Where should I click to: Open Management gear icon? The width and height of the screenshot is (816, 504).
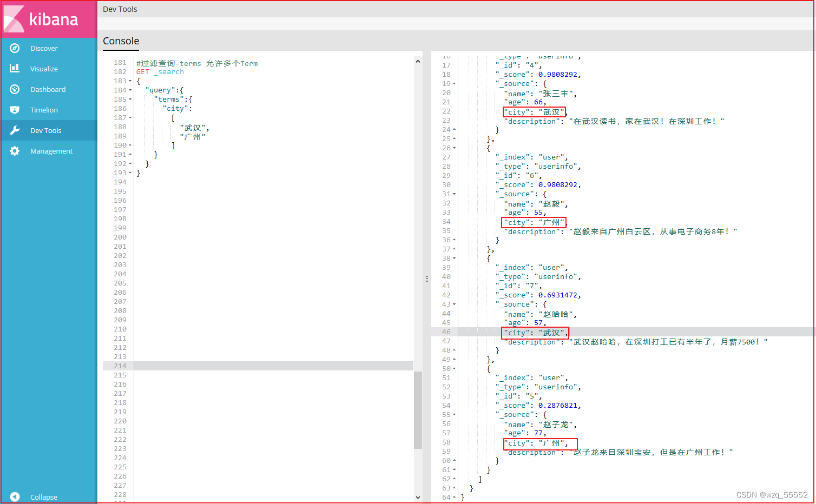point(15,151)
